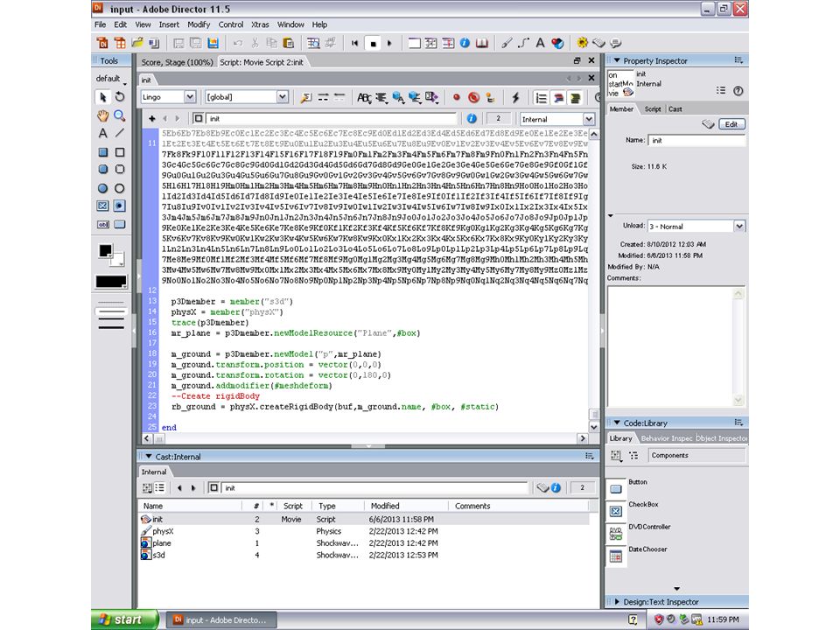Select the Arrow tool in Tools panel
This screenshot has height=630, width=840.
click(x=103, y=97)
